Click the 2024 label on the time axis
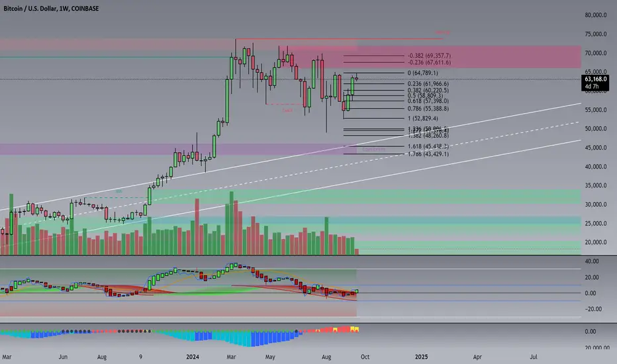Screen dimensions: 617x364 [193, 357]
